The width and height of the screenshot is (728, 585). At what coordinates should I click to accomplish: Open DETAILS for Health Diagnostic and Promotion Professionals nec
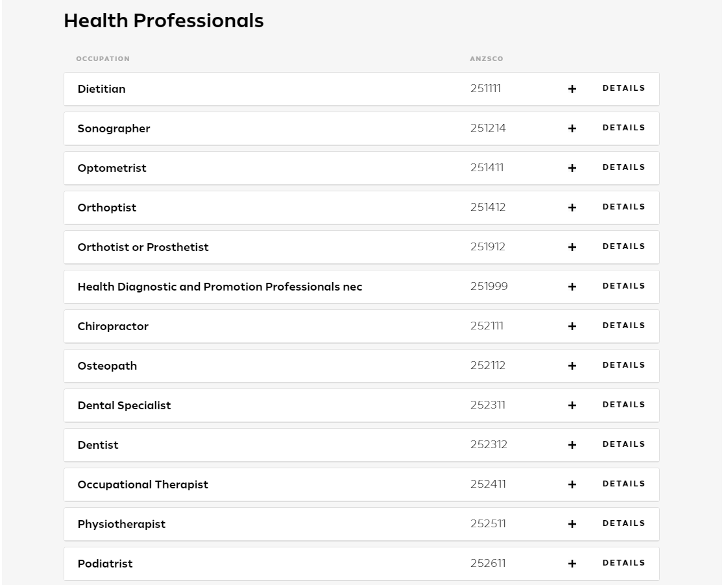click(624, 286)
